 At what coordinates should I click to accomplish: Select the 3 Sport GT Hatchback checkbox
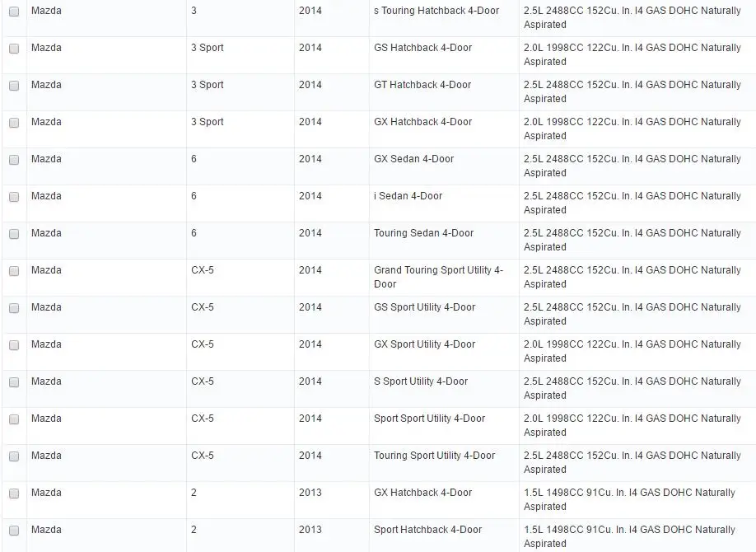pyautogui.click(x=14, y=86)
